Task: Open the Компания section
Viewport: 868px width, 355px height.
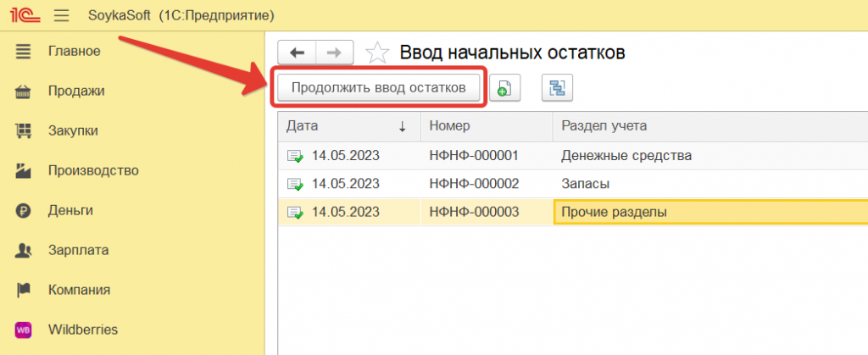Action: click(79, 290)
